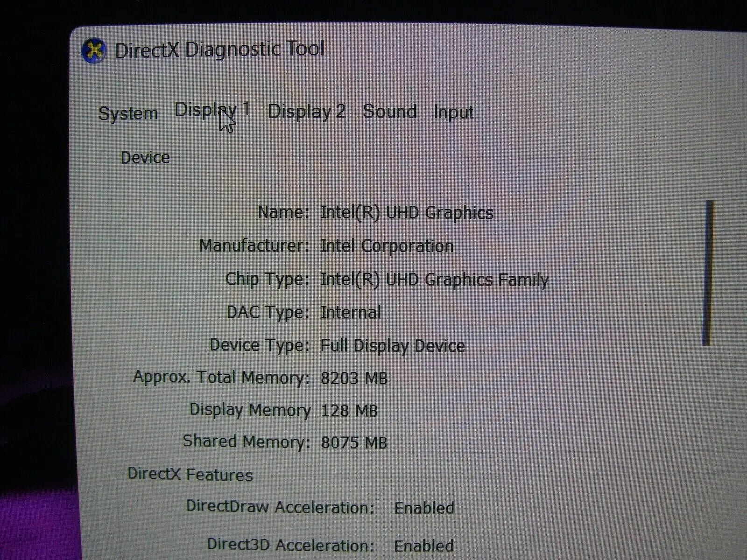Click the 'Direct3D Acceleration:' label

[290, 545]
